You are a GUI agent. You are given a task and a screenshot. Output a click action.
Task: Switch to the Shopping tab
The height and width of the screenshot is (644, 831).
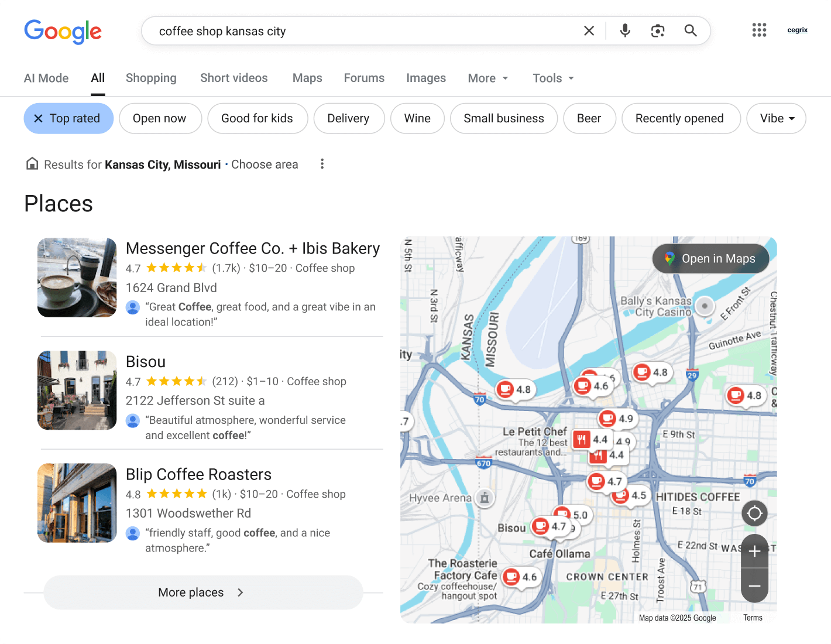click(x=151, y=78)
